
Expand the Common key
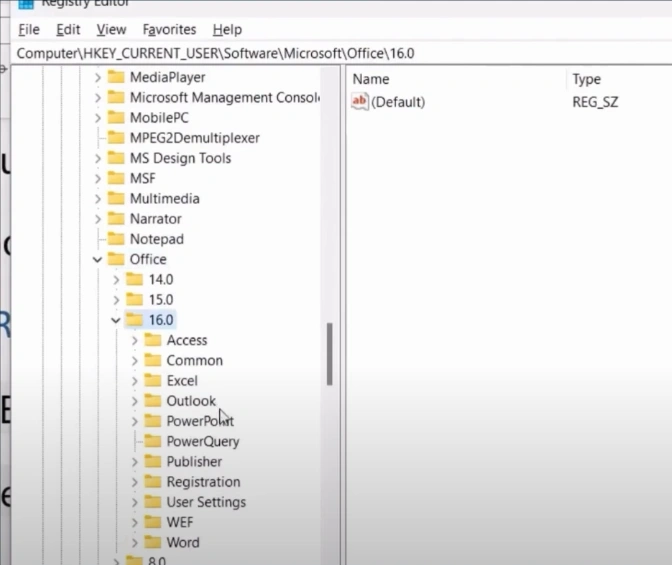click(x=135, y=361)
